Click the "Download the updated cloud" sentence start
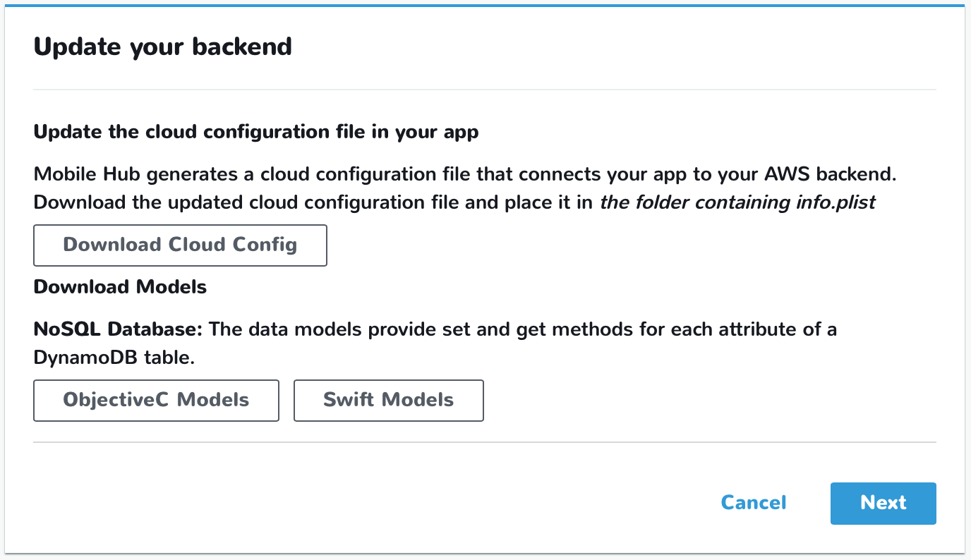Screen dimensions: 971x560 (x=162, y=202)
